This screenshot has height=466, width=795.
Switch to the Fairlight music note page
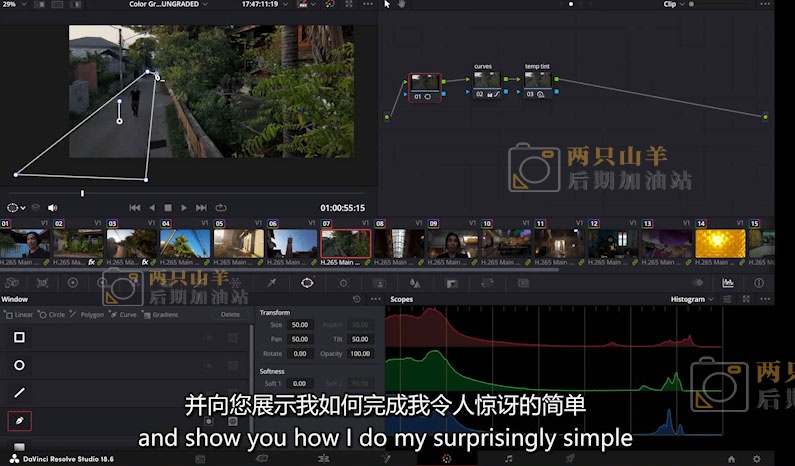click(508, 458)
